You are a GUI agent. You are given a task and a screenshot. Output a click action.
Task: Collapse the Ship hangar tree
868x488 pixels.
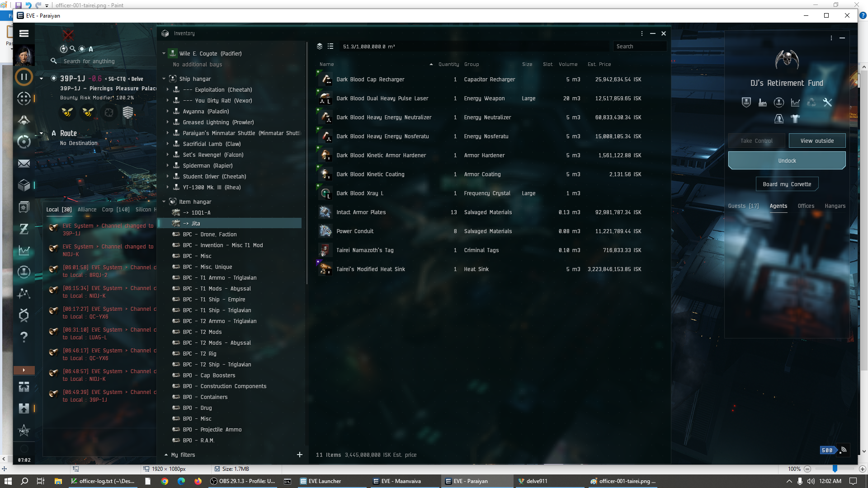point(164,79)
